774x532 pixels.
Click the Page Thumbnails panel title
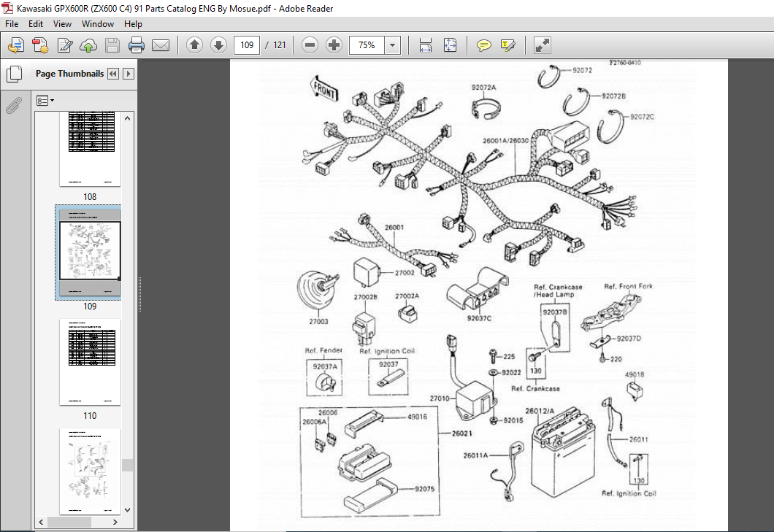pos(69,74)
